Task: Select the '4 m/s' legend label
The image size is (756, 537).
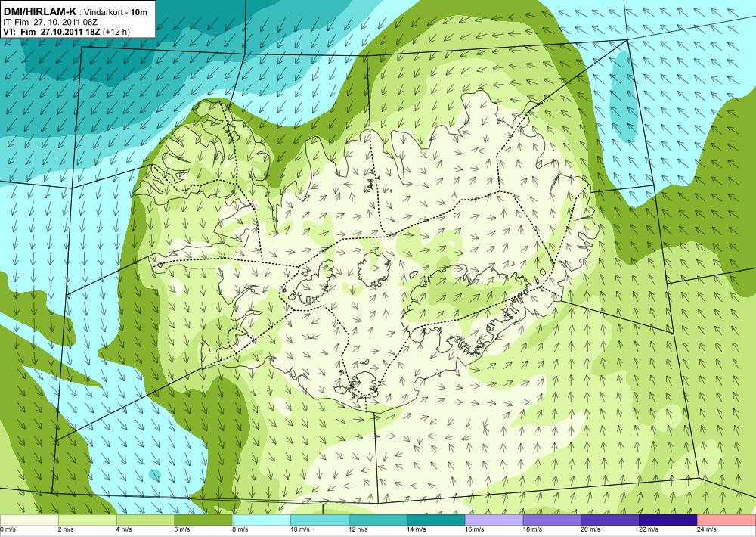Action: [x=124, y=529]
